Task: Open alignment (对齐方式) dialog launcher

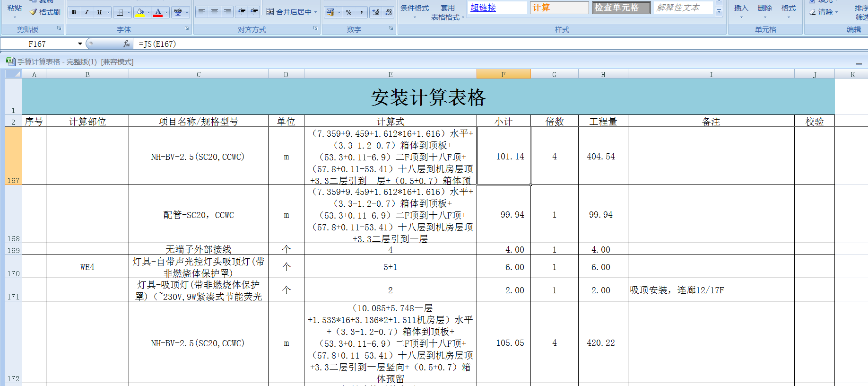Action: pos(316,28)
